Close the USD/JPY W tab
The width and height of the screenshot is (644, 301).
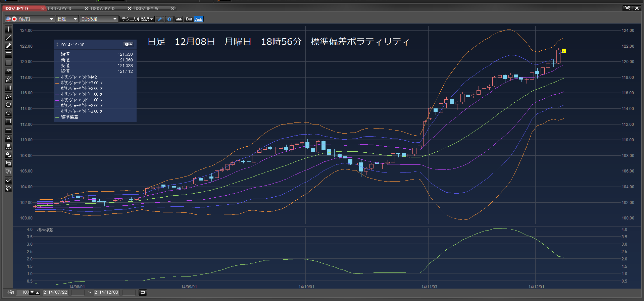click(x=173, y=8)
